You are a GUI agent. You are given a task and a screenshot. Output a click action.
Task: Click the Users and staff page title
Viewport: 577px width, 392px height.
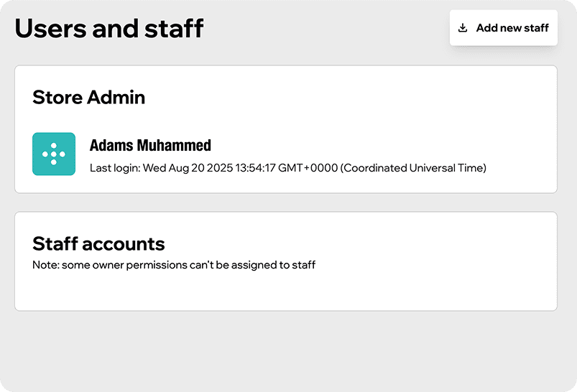pyautogui.click(x=109, y=29)
